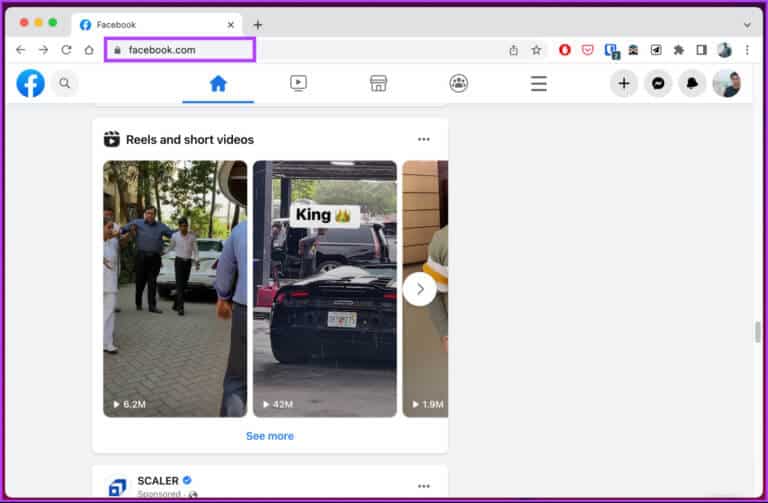Open the incognito-style extension icon
Image resolution: width=768 pixels, height=503 pixels.
633,50
